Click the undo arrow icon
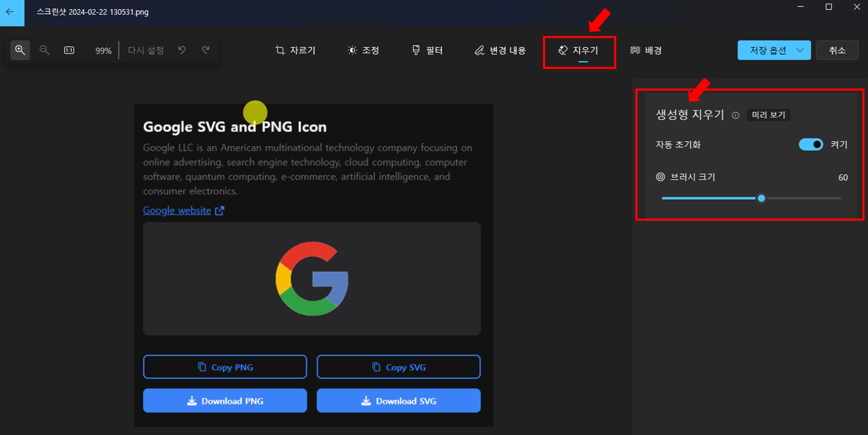The height and width of the screenshot is (435, 868). 182,50
